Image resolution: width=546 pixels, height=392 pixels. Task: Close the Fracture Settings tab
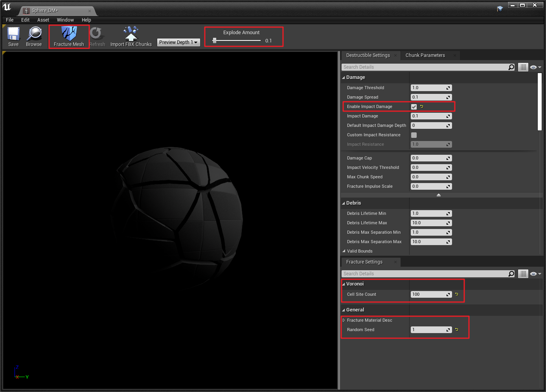pyautogui.click(x=395, y=262)
